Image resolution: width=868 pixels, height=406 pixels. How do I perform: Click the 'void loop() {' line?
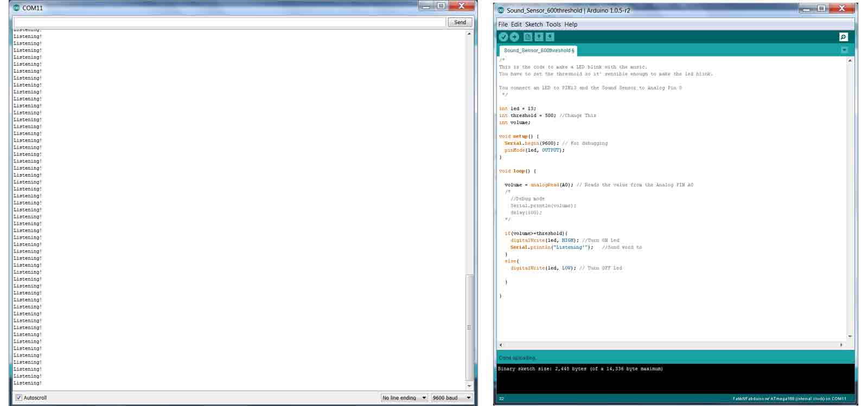518,171
